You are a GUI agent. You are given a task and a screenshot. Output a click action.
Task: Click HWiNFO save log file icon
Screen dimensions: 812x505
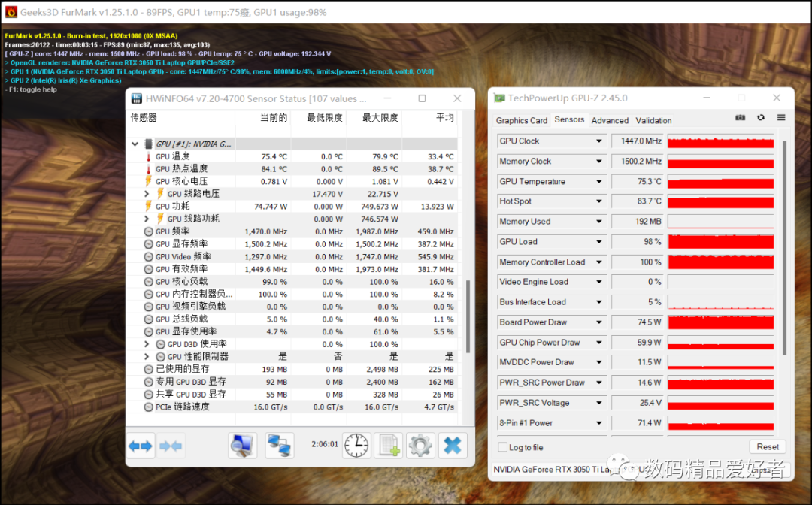point(389,446)
